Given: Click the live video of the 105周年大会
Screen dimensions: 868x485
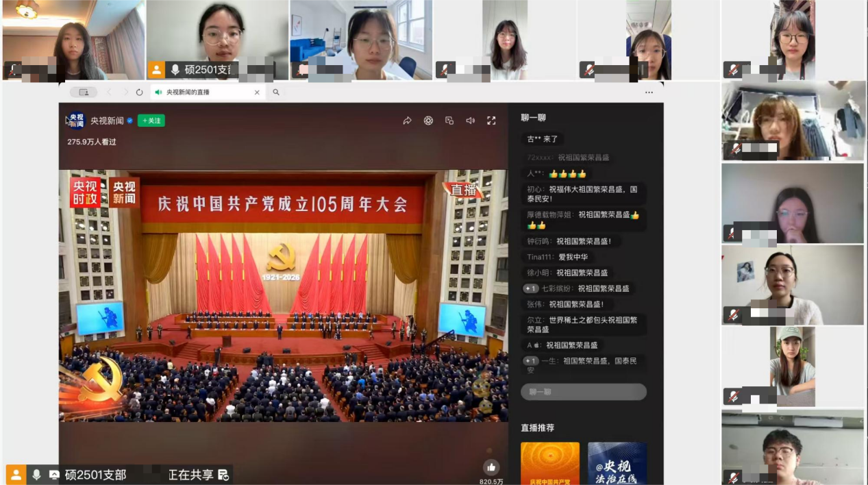Looking at the screenshot, I should tap(283, 295).
